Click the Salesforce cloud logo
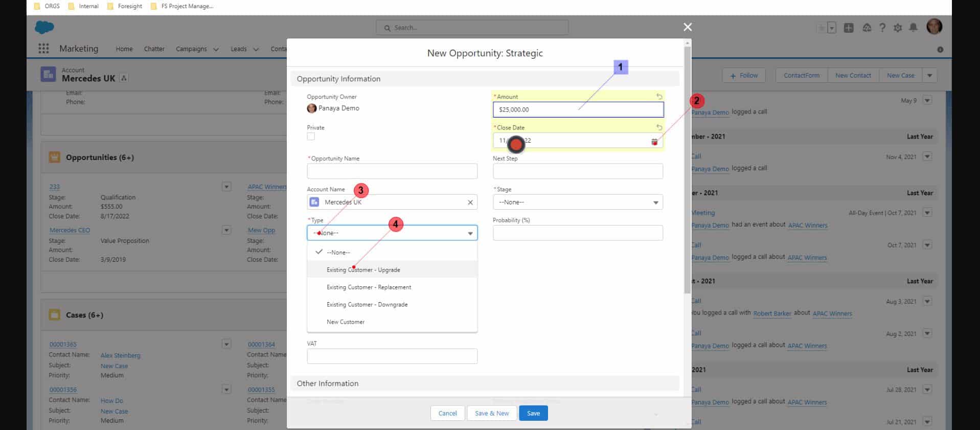 pyautogui.click(x=44, y=27)
